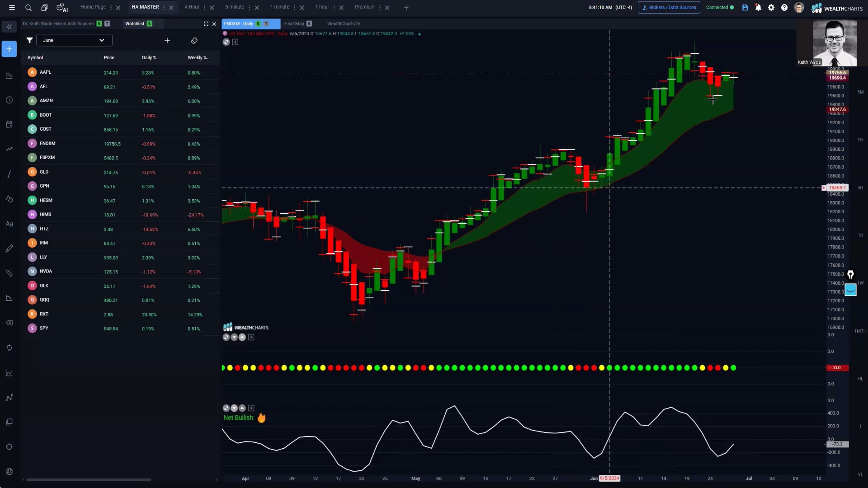Open the Heat Map tab
The height and width of the screenshot is (488, 868).
294,24
